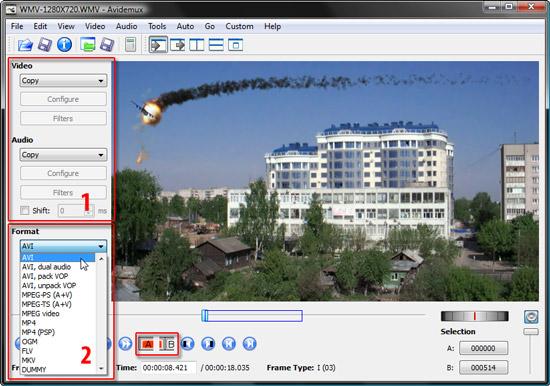Click the blue information icon
The image size is (550, 386).
click(65, 45)
